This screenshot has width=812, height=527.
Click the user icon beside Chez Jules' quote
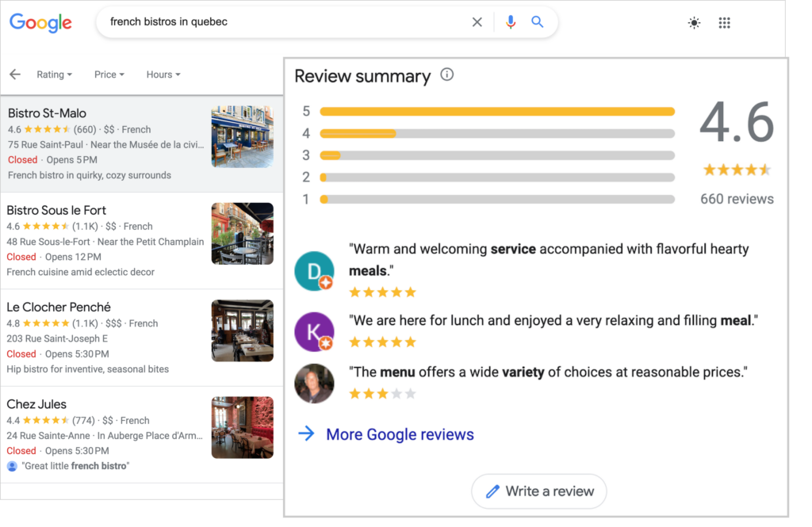(x=12, y=466)
